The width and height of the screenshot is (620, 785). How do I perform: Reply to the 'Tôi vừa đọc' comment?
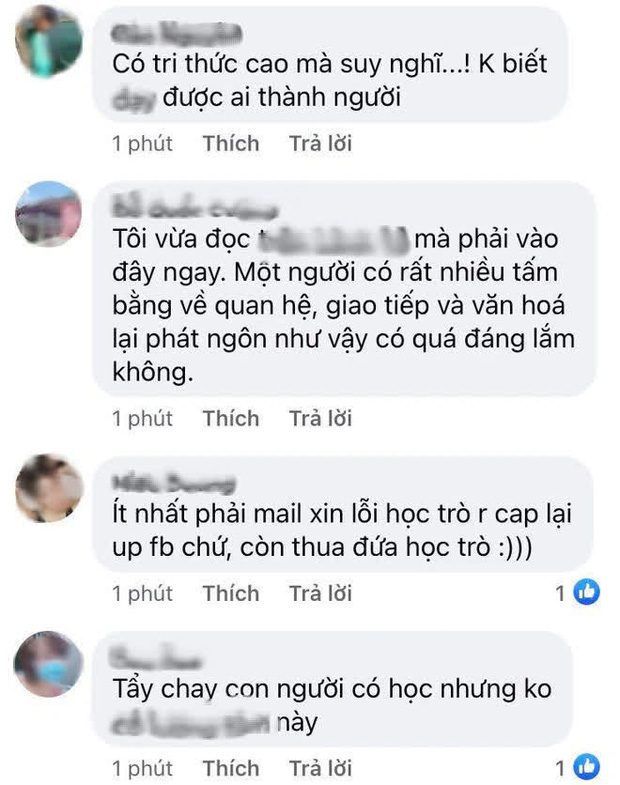321,419
